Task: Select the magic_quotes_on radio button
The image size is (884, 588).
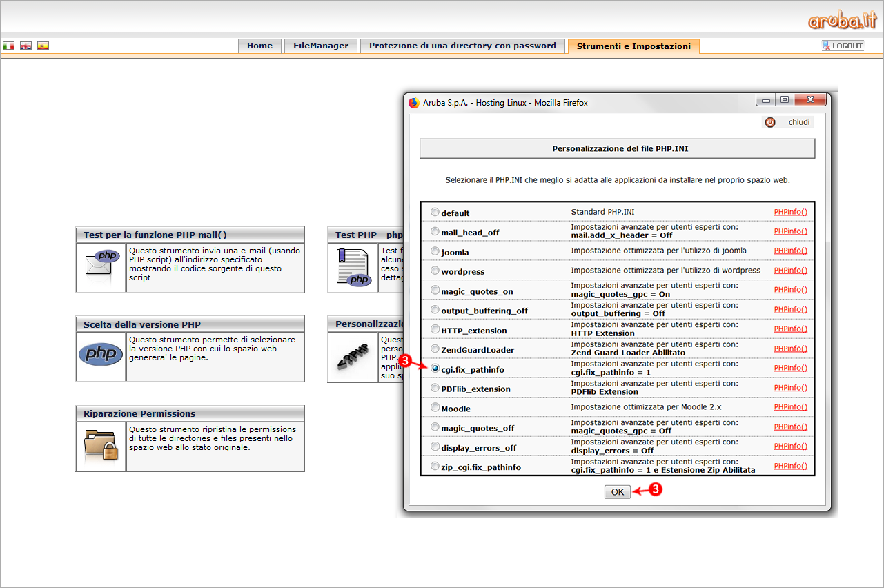Action: coord(435,290)
